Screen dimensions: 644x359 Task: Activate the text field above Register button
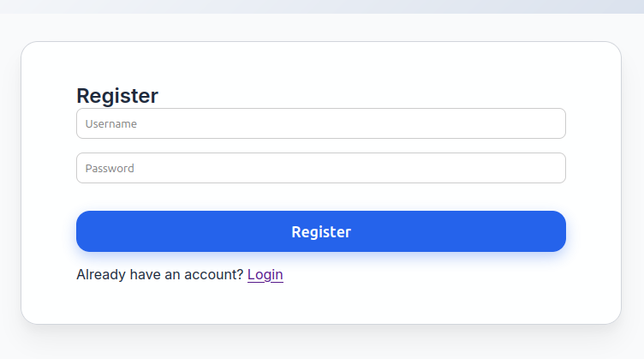320,168
